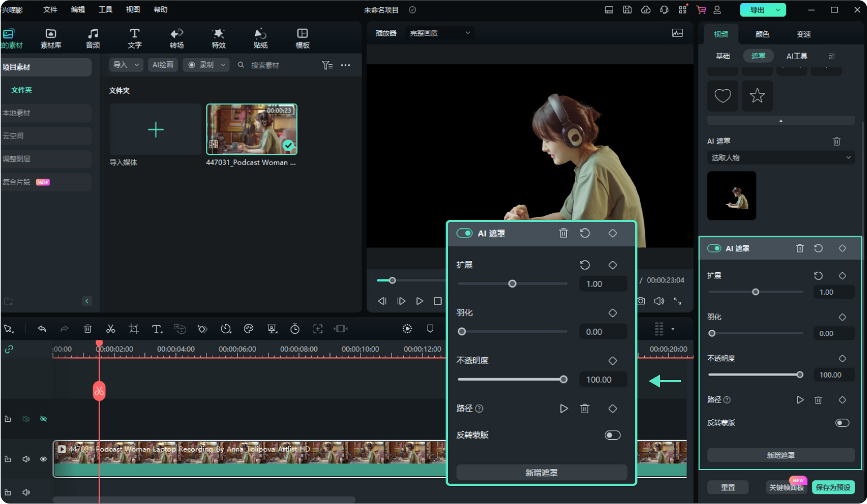
Task: Select the split (scissors) tool in timeline toolbar
Action: [111, 328]
